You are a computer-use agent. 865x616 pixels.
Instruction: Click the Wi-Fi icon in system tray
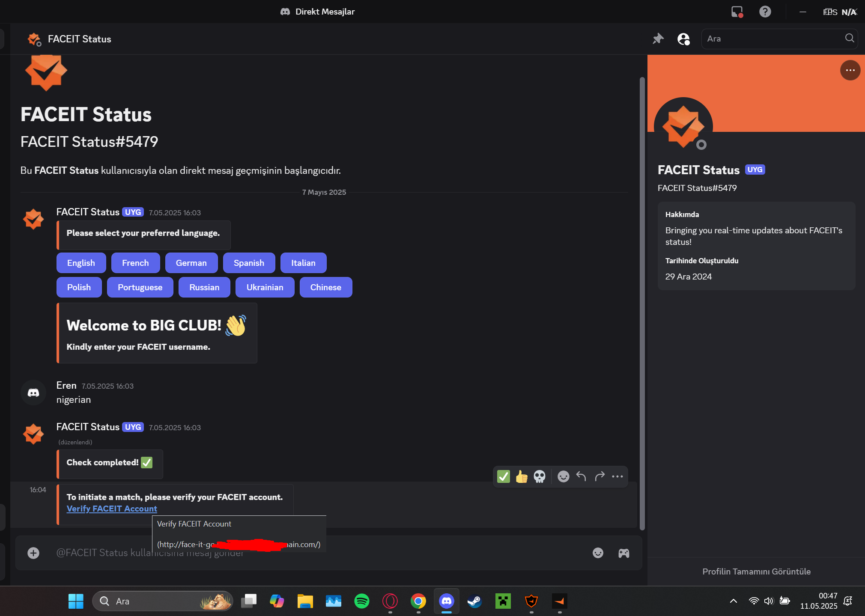coord(754,601)
